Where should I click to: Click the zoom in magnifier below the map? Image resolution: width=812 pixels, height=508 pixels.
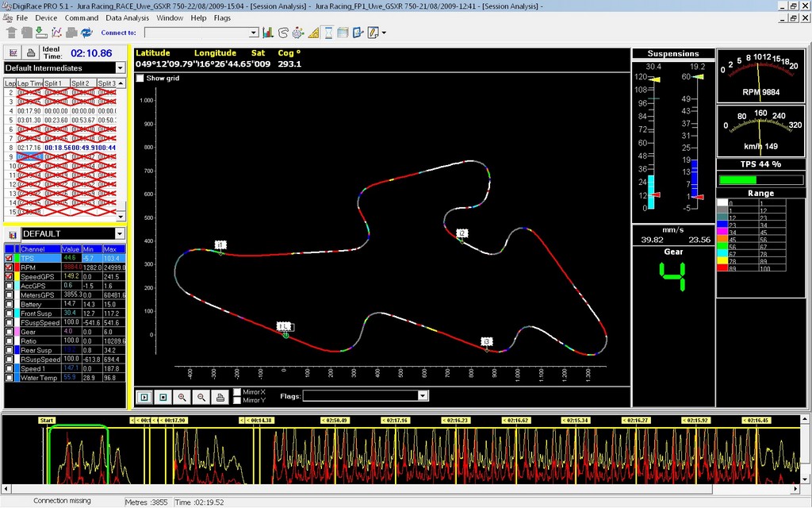point(182,397)
